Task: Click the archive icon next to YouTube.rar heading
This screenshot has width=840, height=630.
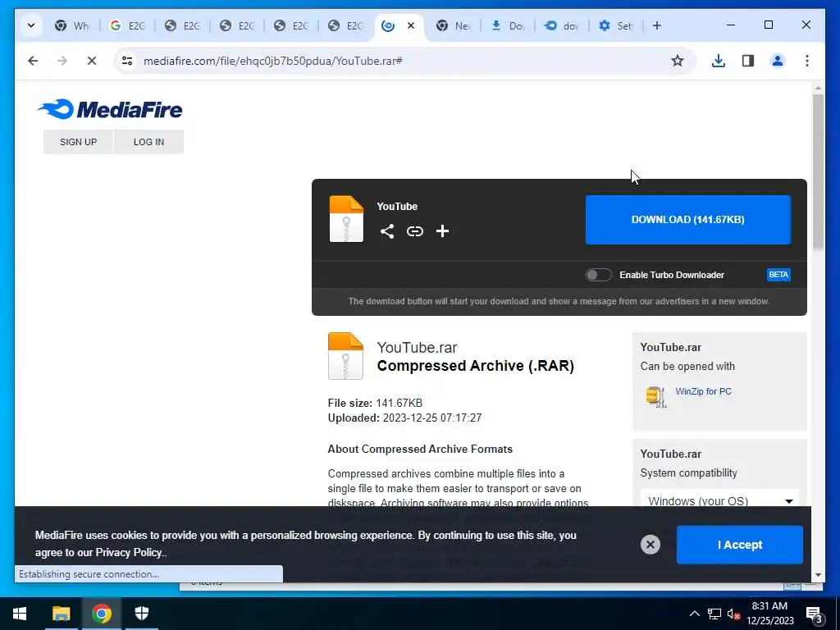Action: click(x=345, y=356)
